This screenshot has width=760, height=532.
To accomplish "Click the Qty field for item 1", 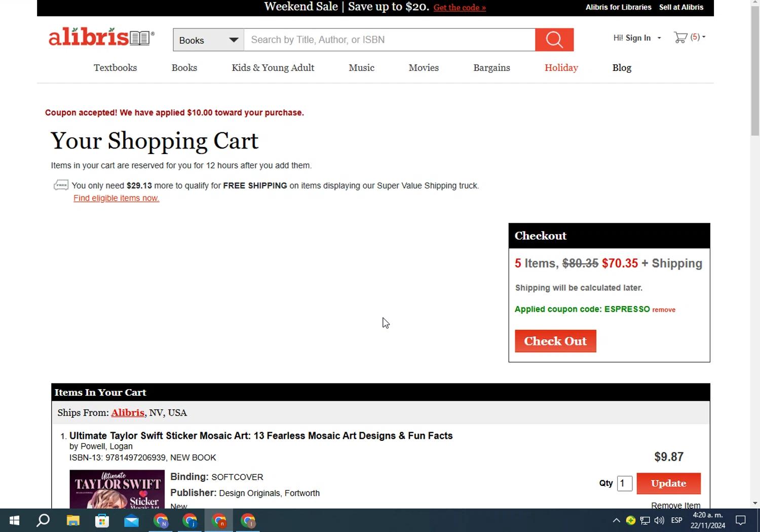I will click(x=625, y=483).
